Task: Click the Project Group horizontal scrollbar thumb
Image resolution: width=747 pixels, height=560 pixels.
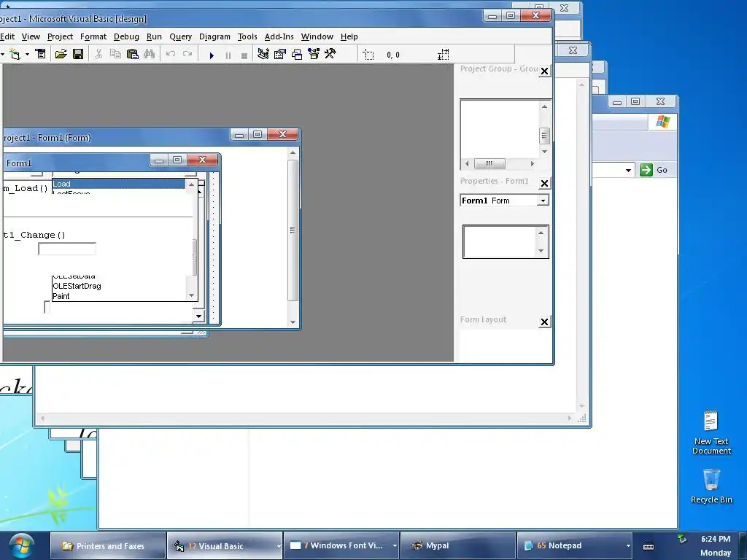Action: [x=489, y=163]
